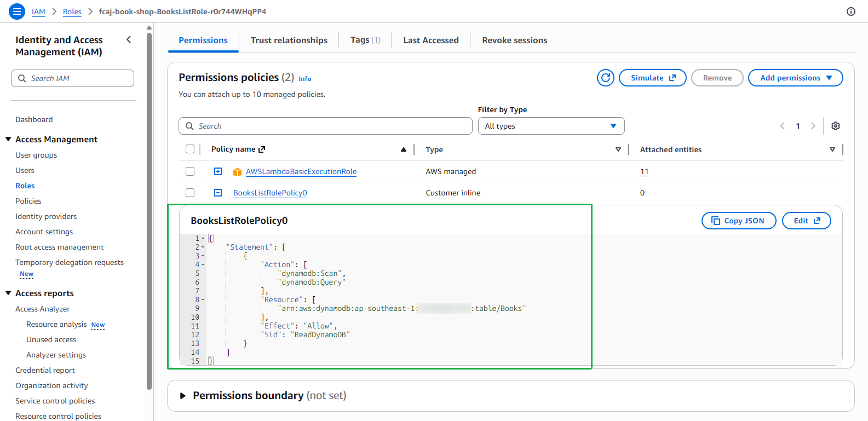Open Policies in the sidebar
The width and height of the screenshot is (868, 421).
[x=28, y=201]
